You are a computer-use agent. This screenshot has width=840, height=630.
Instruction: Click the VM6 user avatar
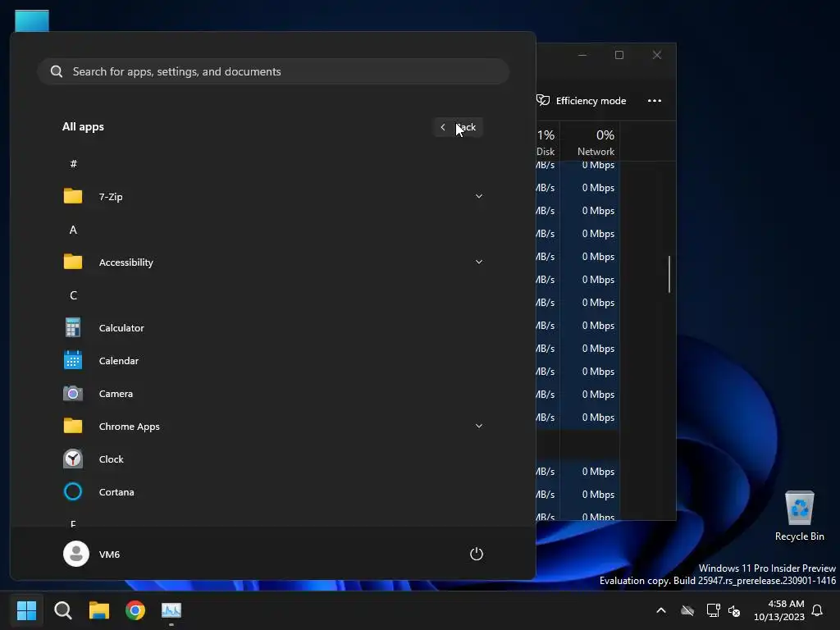pyautogui.click(x=76, y=554)
